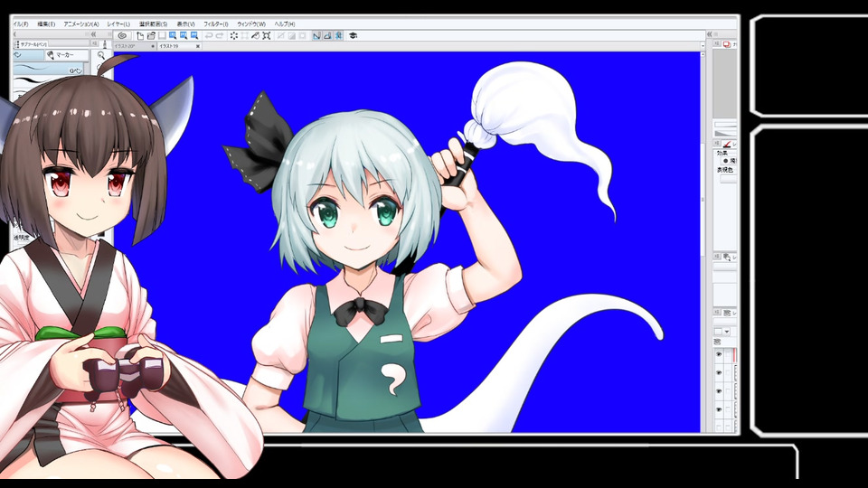Toggle eye of third layer row
This screenshot has height=488, width=868.
tap(719, 391)
